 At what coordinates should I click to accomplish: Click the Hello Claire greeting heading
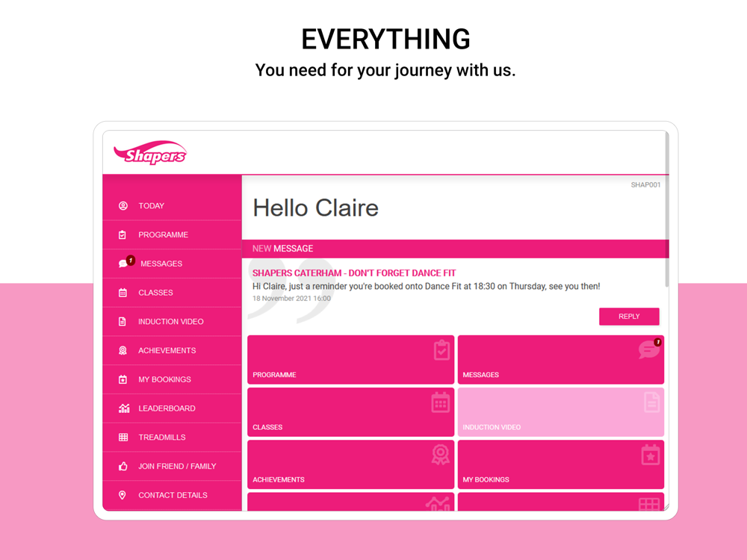315,208
